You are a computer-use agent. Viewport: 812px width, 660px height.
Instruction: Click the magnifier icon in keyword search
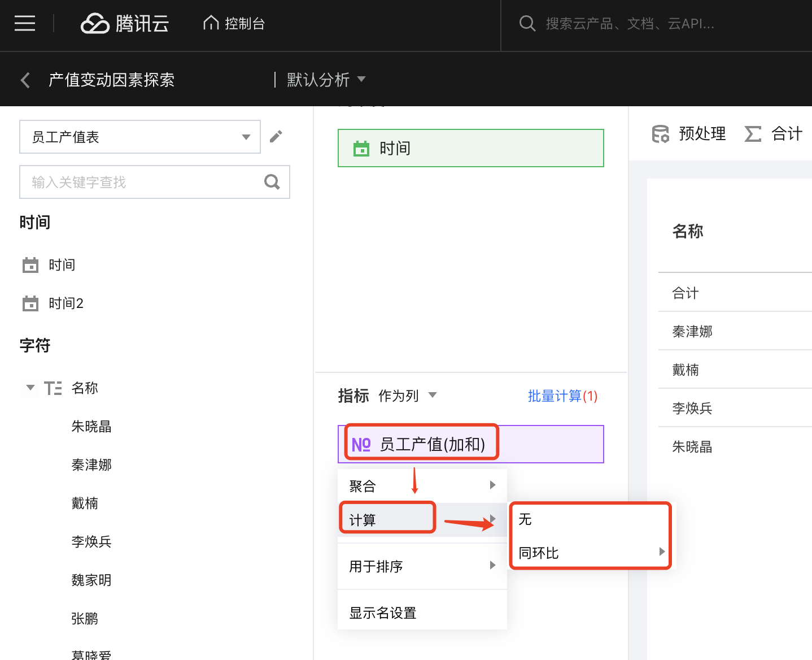(x=272, y=182)
